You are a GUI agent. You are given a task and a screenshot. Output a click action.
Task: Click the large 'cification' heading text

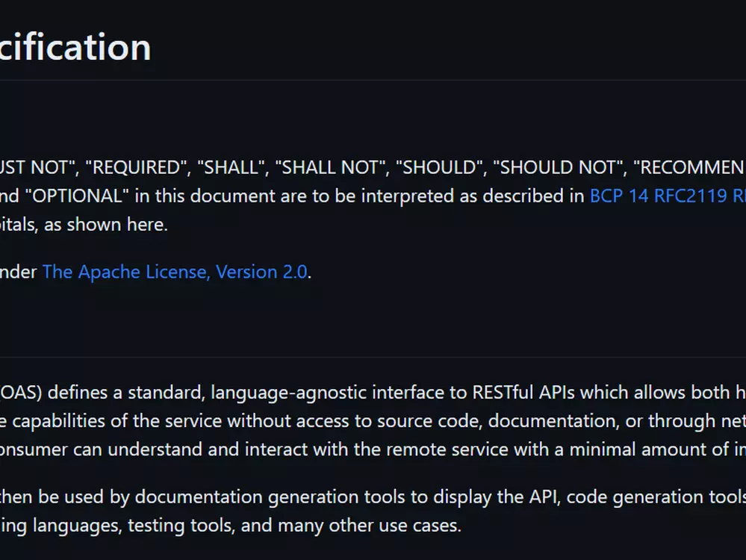[x=75, y=47]
